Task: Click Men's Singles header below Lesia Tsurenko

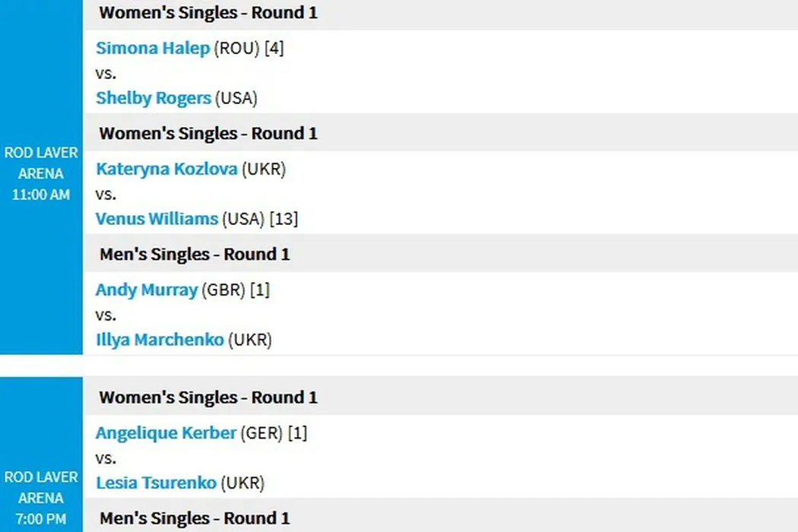Action: pyautogui.click(x=194, y=518)
